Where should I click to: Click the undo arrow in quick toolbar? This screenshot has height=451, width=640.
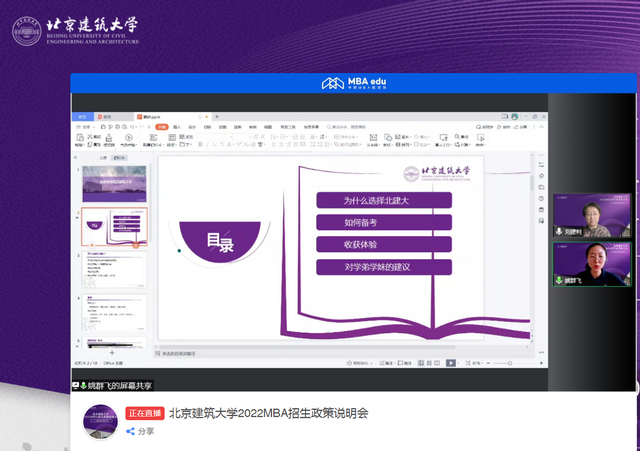[x=132, y=127]
